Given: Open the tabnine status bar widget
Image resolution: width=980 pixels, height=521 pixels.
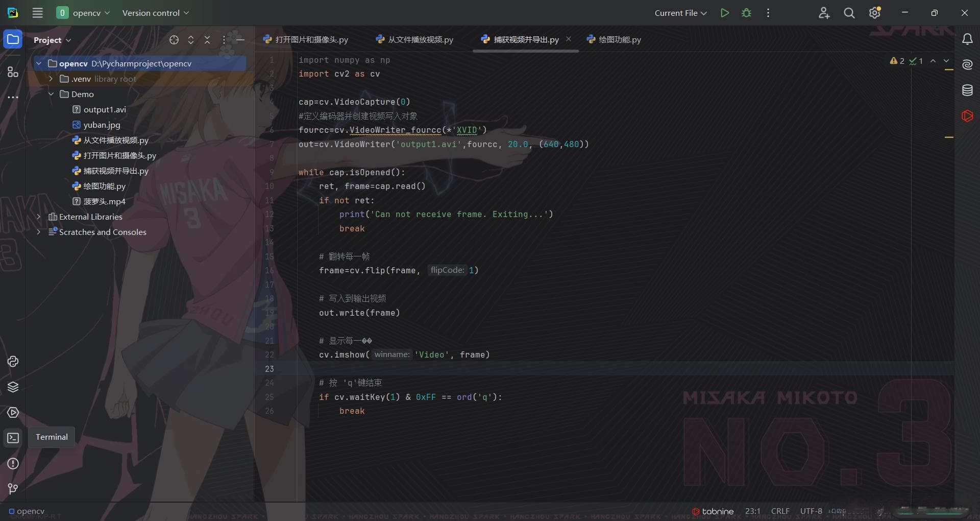Looking at the screenshot, I should click(713, 511).
